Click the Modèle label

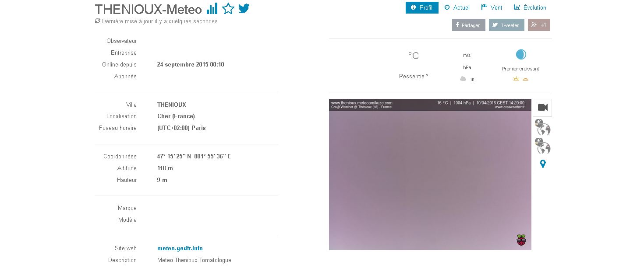(x=127, y=220)
